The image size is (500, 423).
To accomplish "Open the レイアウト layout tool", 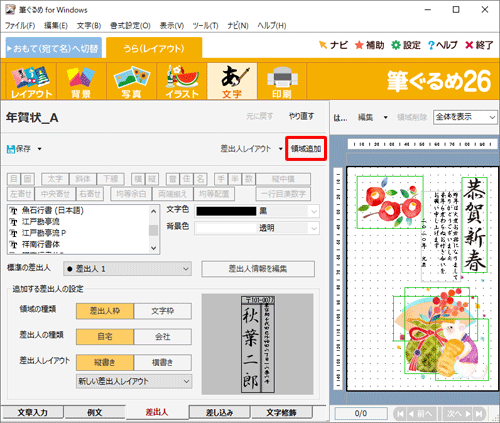I will tap(31, 81).
